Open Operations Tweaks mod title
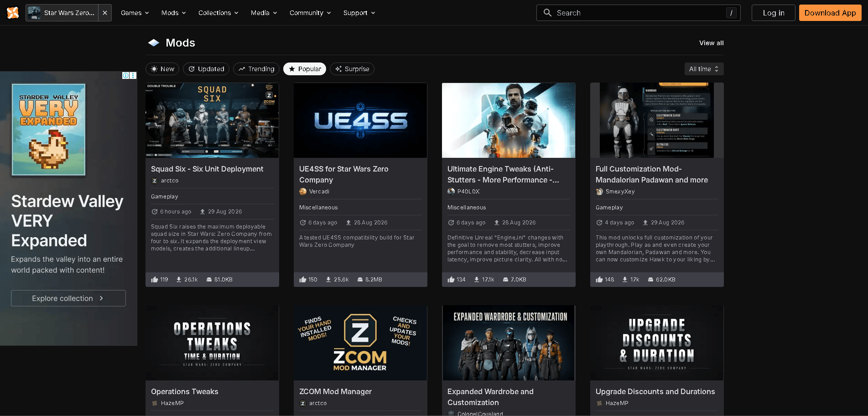868x416 pixels. click(185, 391)
